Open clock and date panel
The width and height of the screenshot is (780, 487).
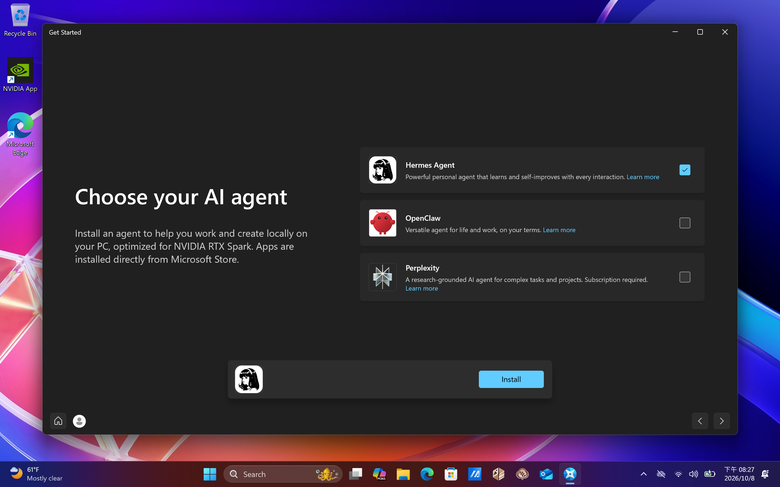coord(739,474)
